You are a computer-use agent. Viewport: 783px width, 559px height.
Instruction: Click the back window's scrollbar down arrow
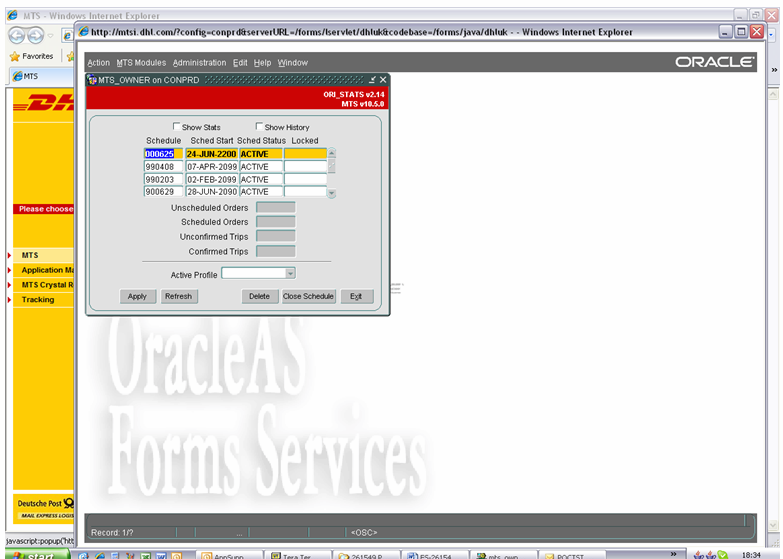(773, 526)
